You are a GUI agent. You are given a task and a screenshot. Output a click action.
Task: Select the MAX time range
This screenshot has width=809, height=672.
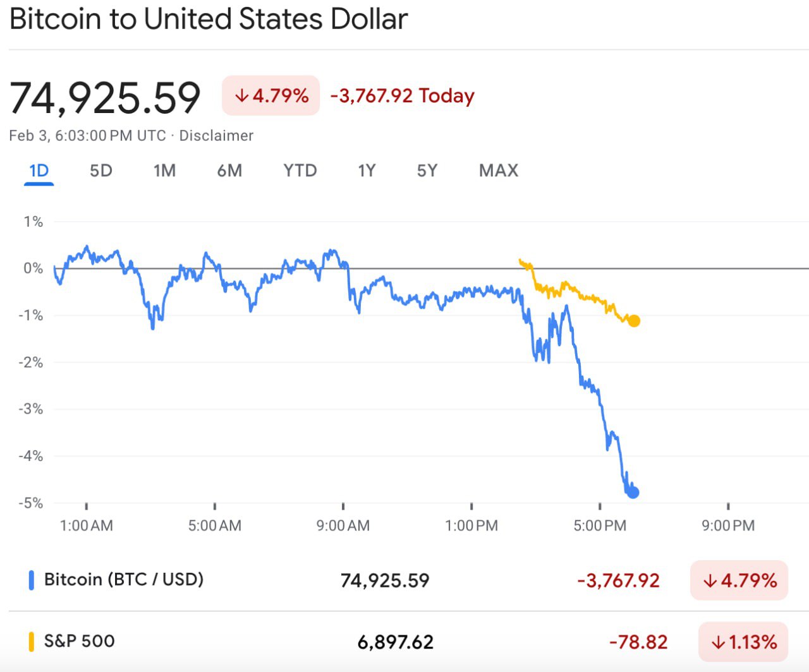click(x=498, y=171)
